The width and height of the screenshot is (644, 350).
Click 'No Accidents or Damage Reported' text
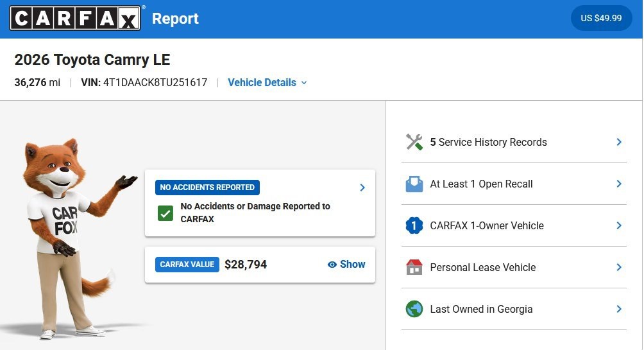pyautogui.click(x=255, y=212)
